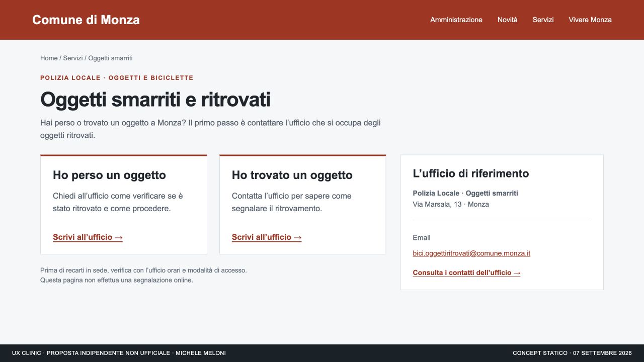Click the Servizi breadcrumb link

coord(73,58)
